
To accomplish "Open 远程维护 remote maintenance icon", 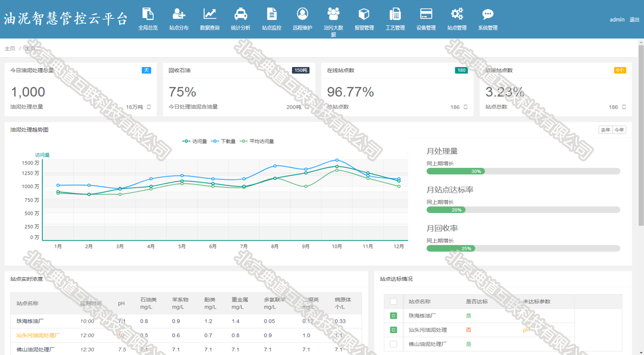I will point(302,14).
